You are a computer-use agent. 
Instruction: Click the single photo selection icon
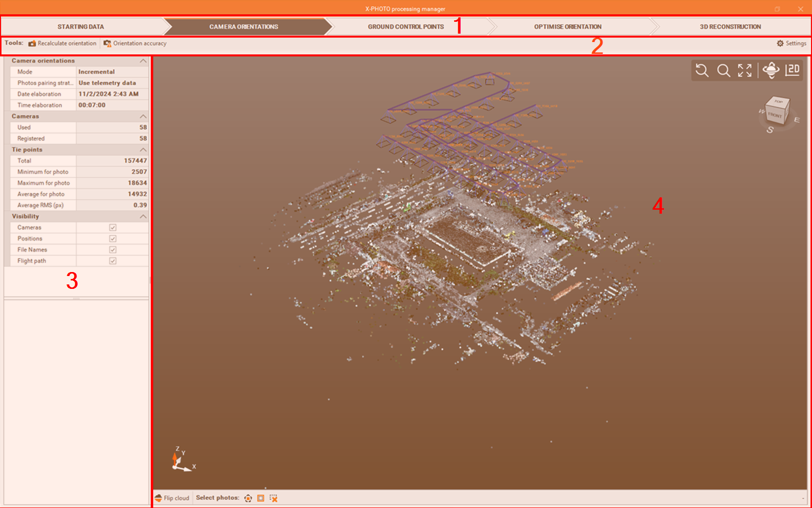[x=248, y=498]
